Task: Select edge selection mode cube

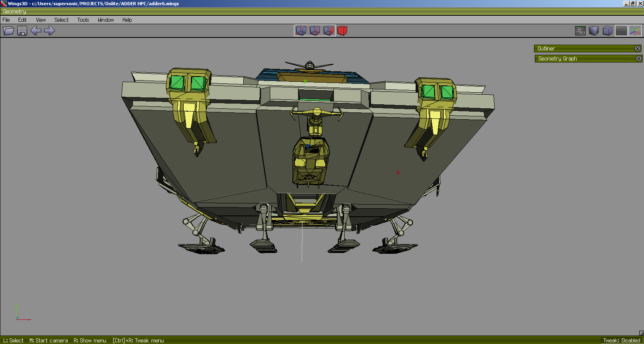Action: 315,31
